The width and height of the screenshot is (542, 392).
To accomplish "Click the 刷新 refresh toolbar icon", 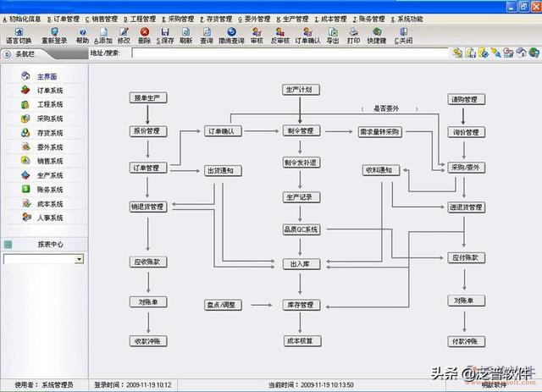I will [x=186, y=32].
